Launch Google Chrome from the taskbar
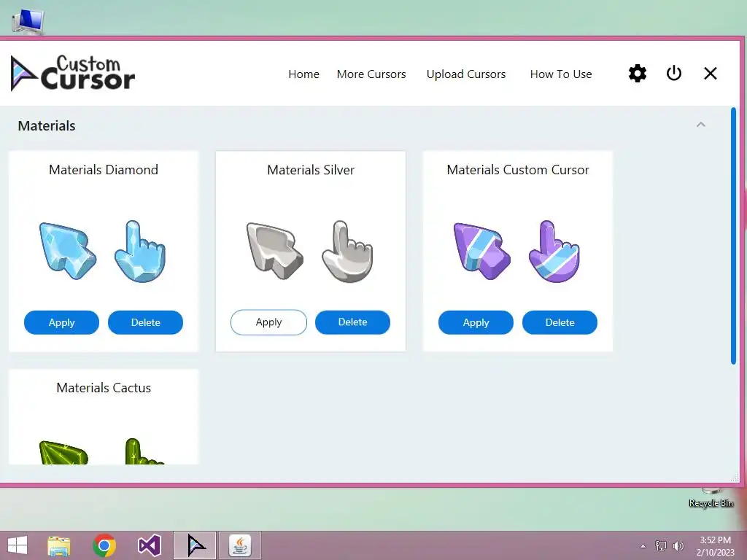The width and height of the screenshot is (747, 560). (104, 545)
